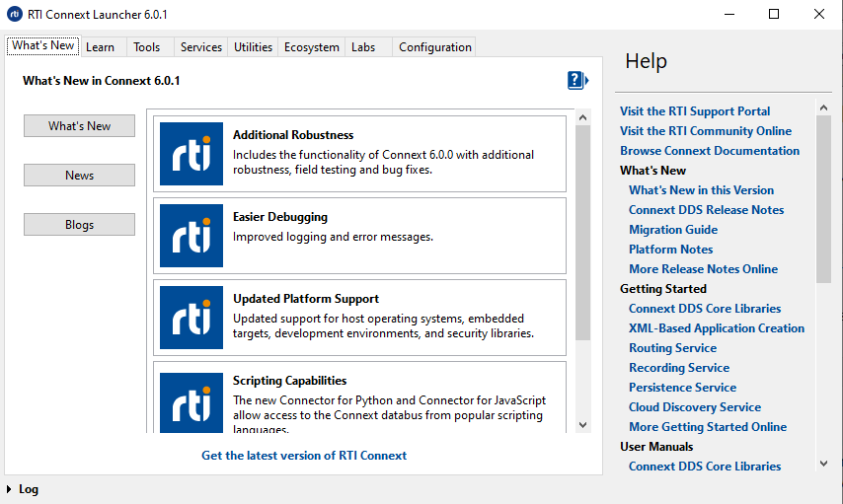Click the RTI Connext Launcher title bar icon
The height and width of the screenshot is (504, 843).
click(x=15, y=14)
